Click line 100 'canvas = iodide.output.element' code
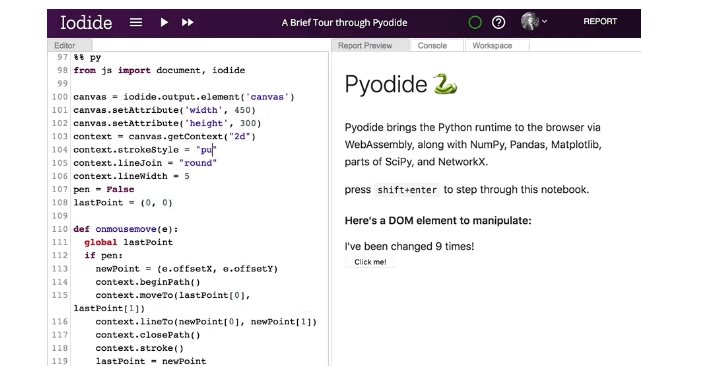The width and height of the screenshot is (716, 366). click(184, 97)
